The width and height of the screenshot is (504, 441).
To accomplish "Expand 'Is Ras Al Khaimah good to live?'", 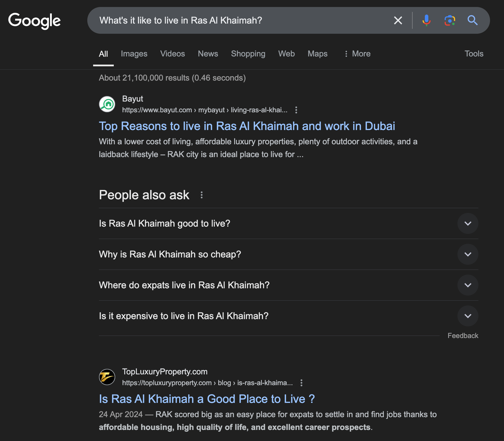I will click(289, 223).
